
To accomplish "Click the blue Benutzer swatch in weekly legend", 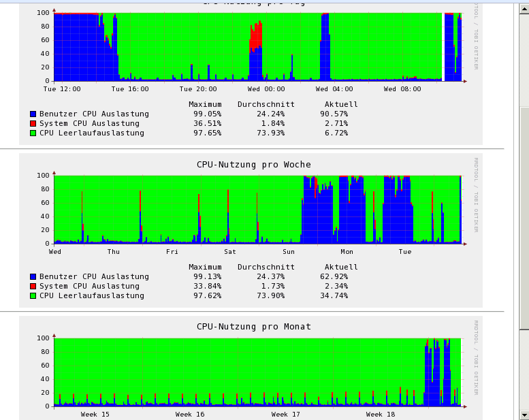I will coord(33,277).
